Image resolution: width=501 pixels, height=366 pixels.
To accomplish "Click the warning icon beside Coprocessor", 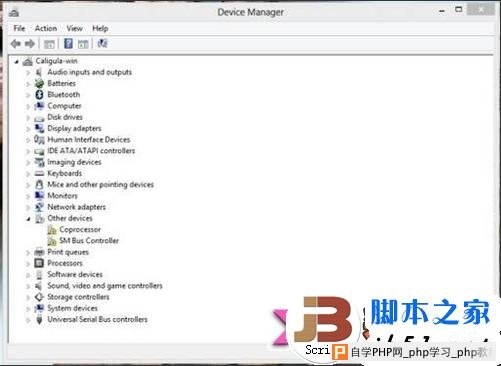I will [52, 230].
